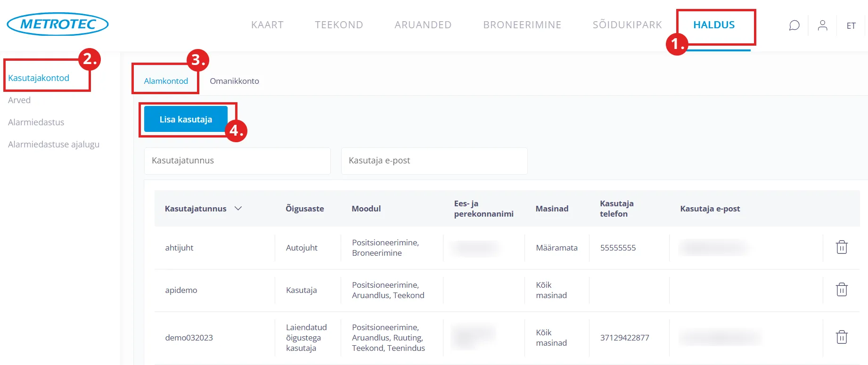The image size is (868, 365).
Task: Select the HALDUS menu item
Action: 713,25
